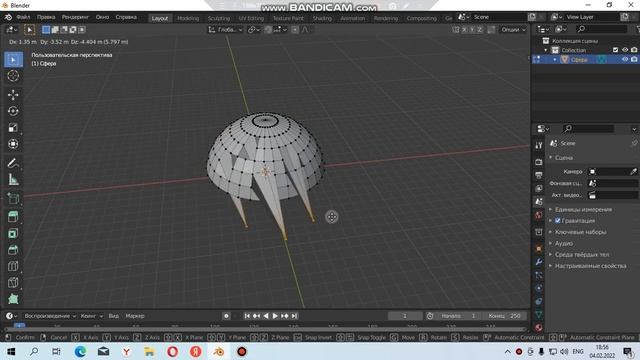Select the Measure tool
The width and height of the screenshot is (640, 360).
(x=13, y=180)
